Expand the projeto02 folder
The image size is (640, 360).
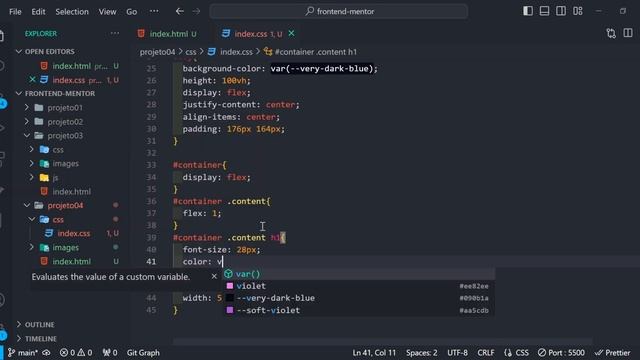(65, 122)
